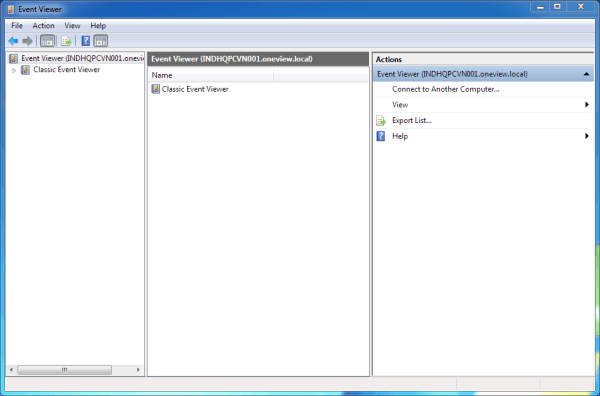Minimize the Event Viewer window

tap(540, 7)
